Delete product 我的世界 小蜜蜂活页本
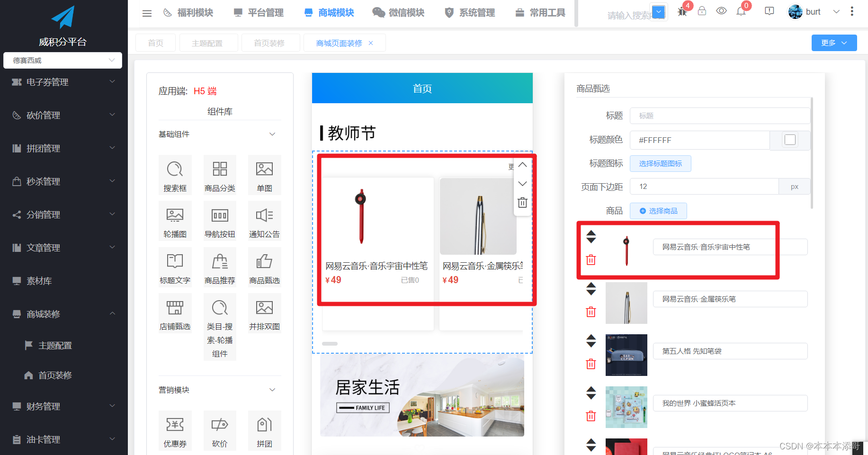This screenshot has height=455, width=868. click(x=591, y=416)
